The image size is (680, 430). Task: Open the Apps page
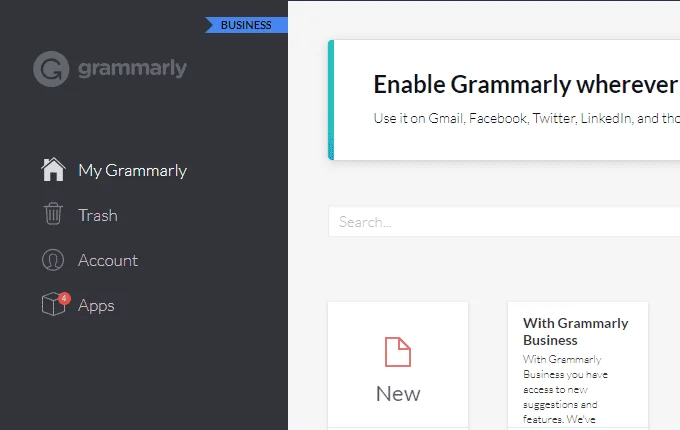click(x=96, y=306)
